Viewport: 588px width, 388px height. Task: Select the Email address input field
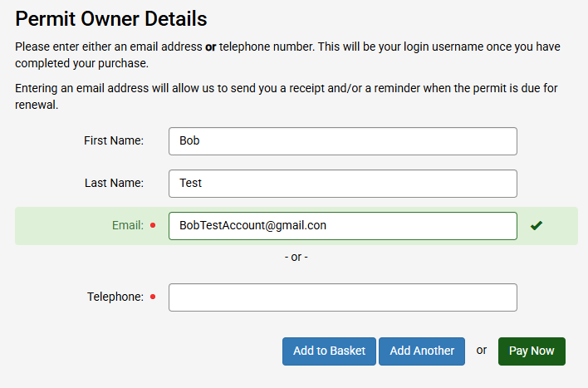342,225
